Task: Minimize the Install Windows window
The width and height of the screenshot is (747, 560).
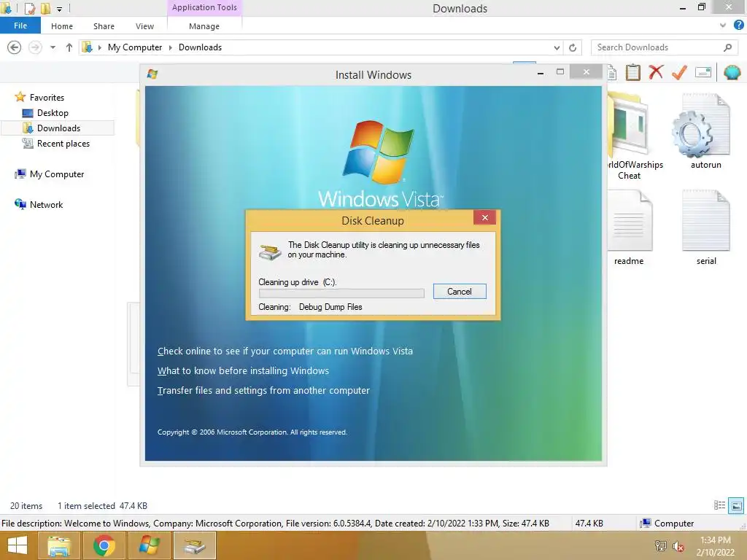Action: click(x=541, y=73)
